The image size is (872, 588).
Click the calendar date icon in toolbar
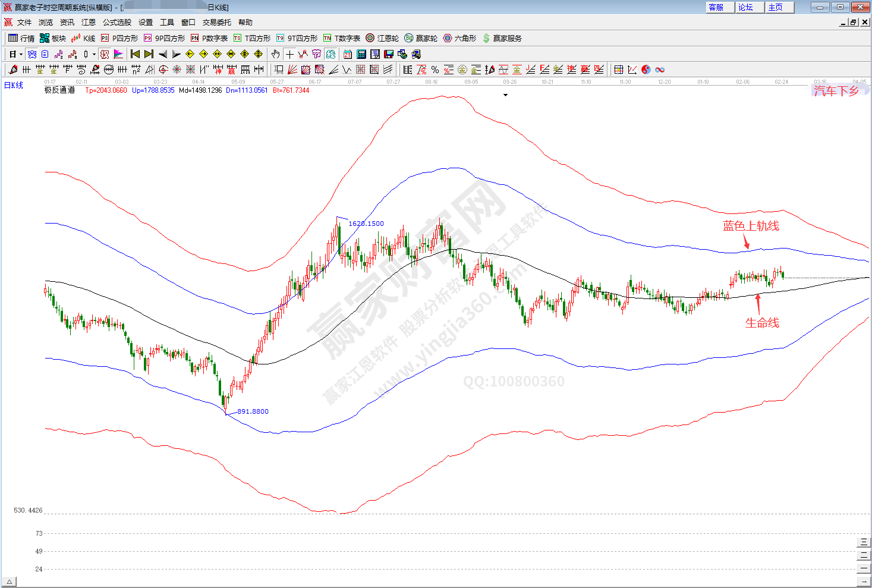click(348, 54)
